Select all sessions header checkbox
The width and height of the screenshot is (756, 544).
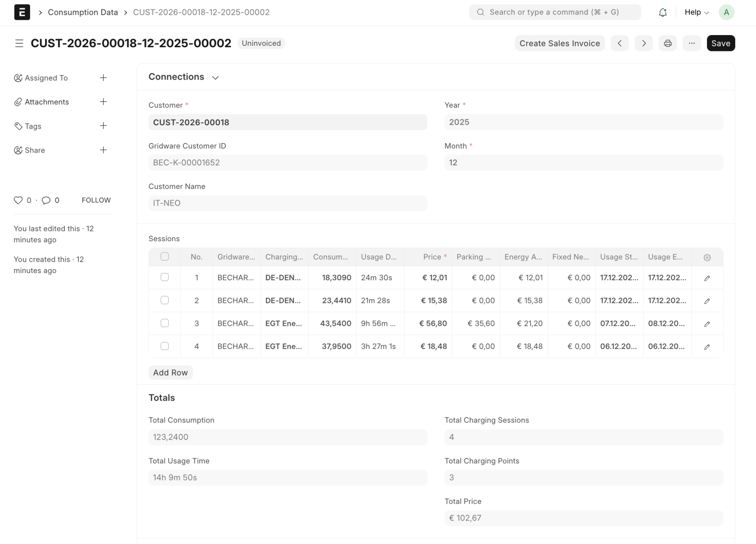pos(165,256)
